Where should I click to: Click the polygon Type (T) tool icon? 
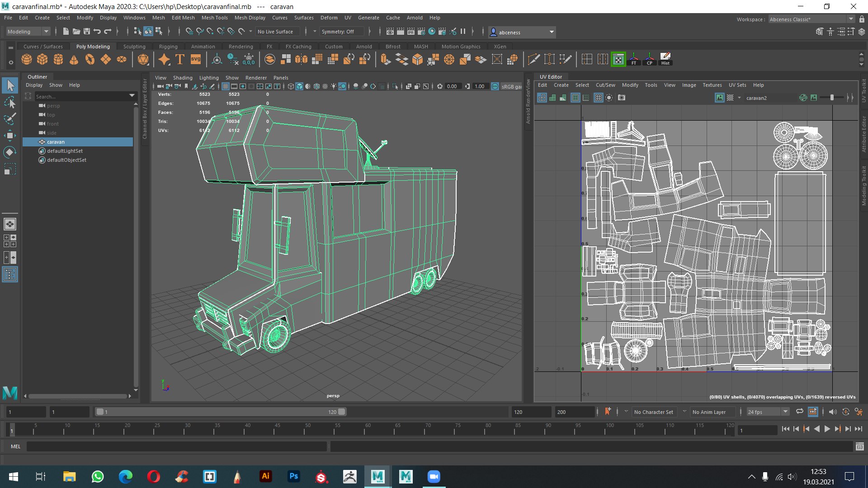pyautogui.click(x=180, y=59)
